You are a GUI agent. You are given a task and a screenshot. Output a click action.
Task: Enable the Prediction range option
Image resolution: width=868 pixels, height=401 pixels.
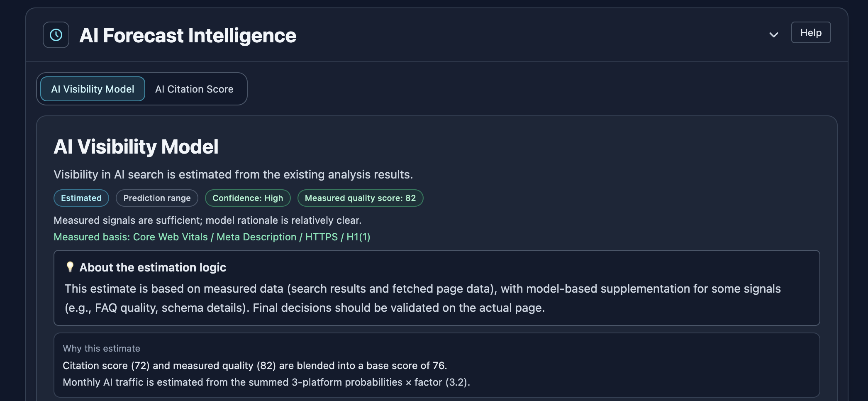(x=157, y=198)
